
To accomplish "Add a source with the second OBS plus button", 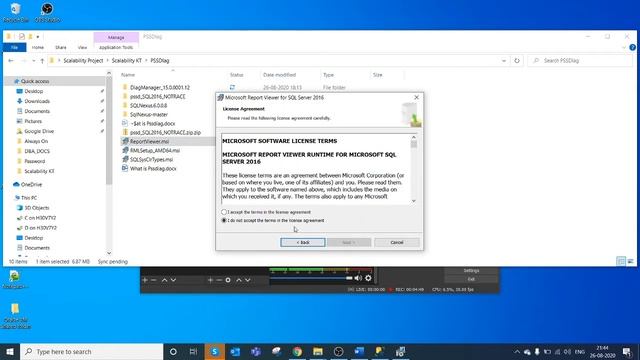I will (210, 280).
